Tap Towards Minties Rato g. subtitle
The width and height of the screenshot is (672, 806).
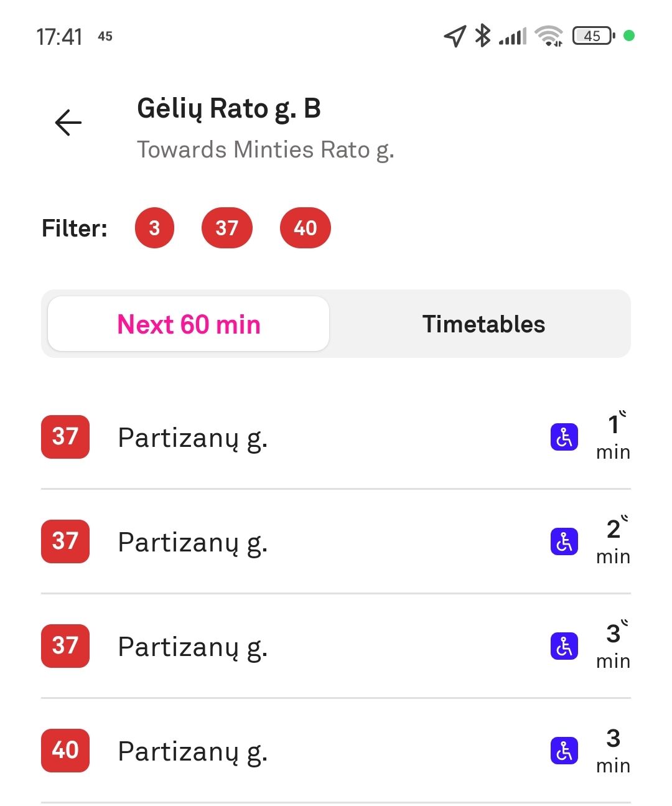266,150
